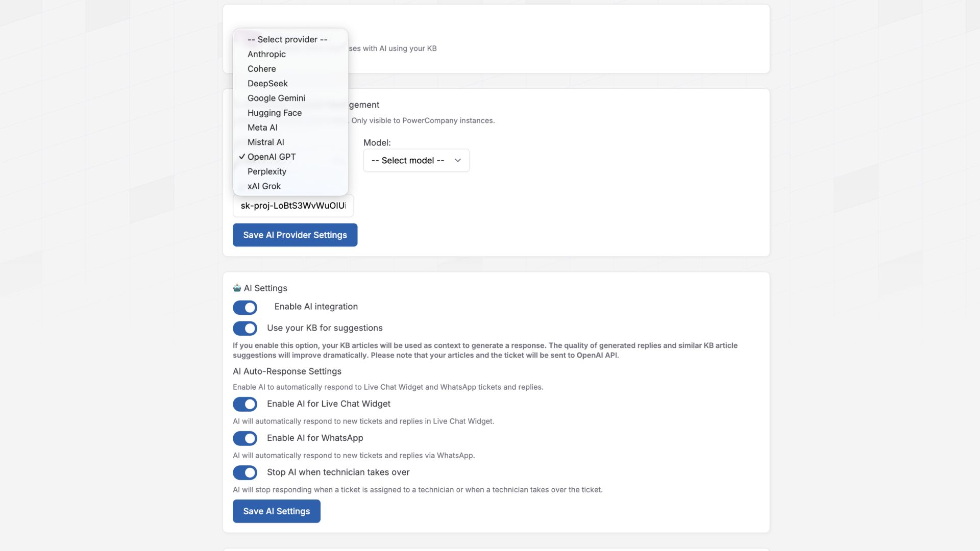Turn off AI for Live Chat Widget
The width and height of the screenshot is (980, 551).
click(x=245, y=404)
